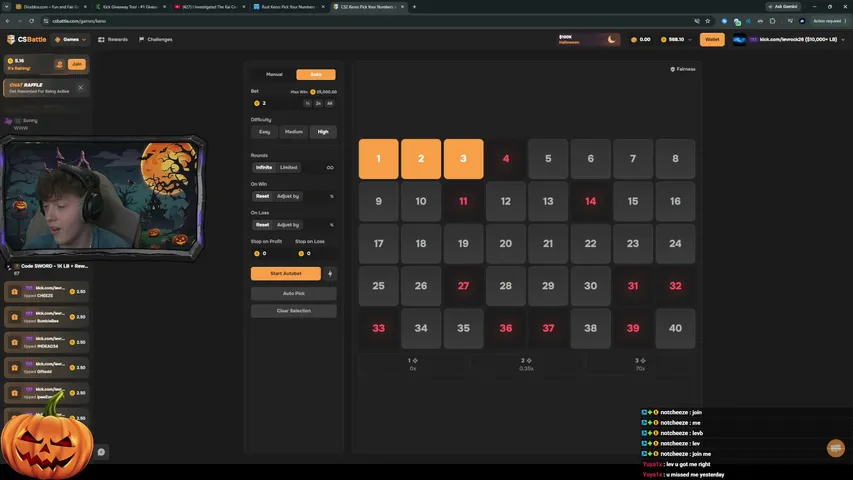Deselect keno number 1
The width and height of the screenshot is (853, 480).
point(379,158)
